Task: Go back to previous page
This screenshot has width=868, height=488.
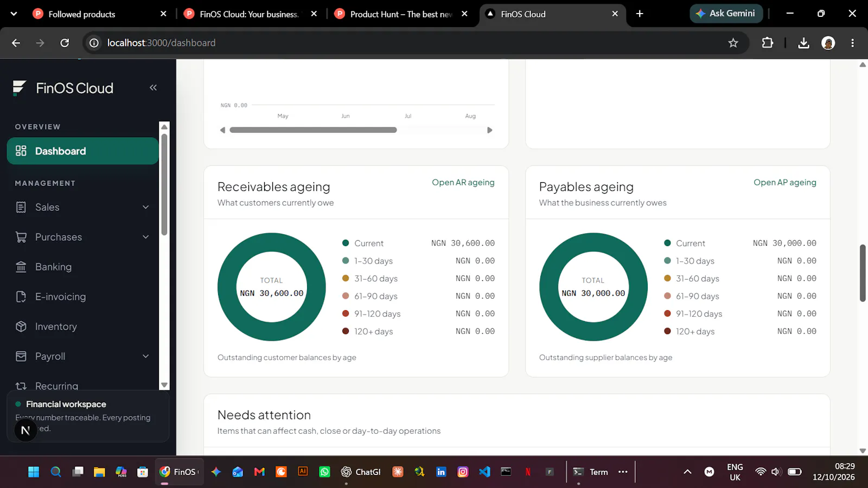Action: [x=16, y=43]
